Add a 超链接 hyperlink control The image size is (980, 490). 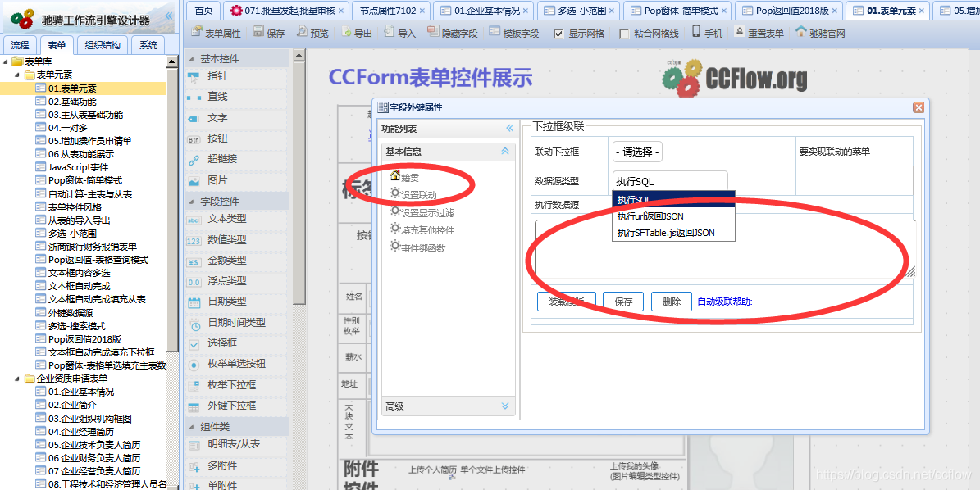click(x=222, y=159)
